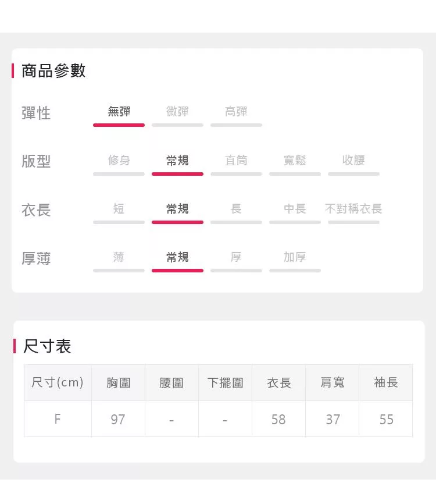The width and height of the screenshot is (436, 504).
Task: Click the 胸圍 column header
Action: pos(119,383)
